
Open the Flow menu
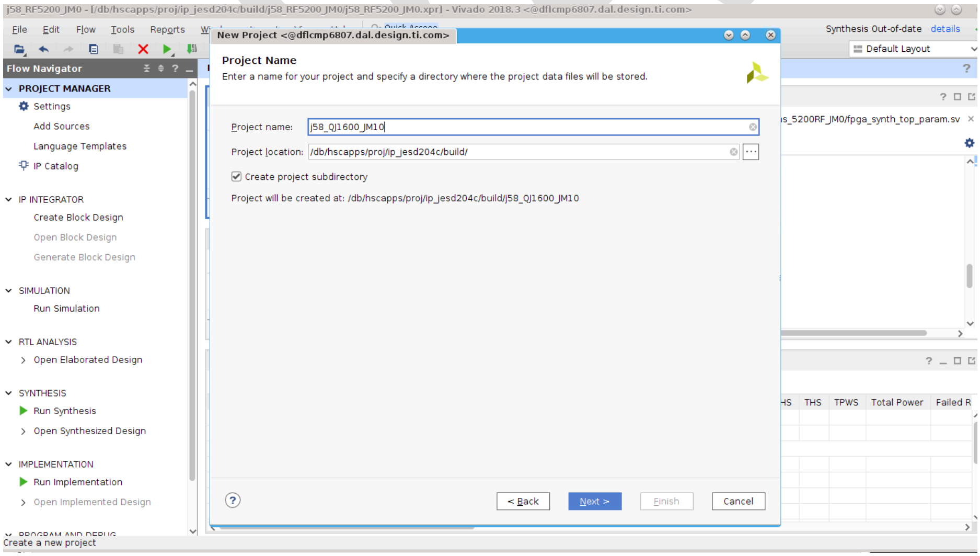click(86, 30)
